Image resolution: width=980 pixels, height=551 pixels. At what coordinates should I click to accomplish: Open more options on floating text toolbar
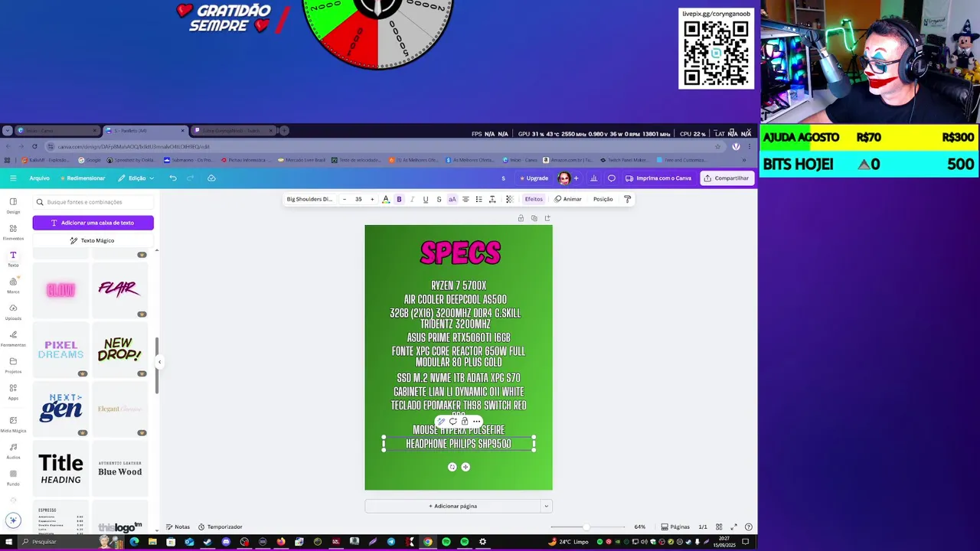476,421
